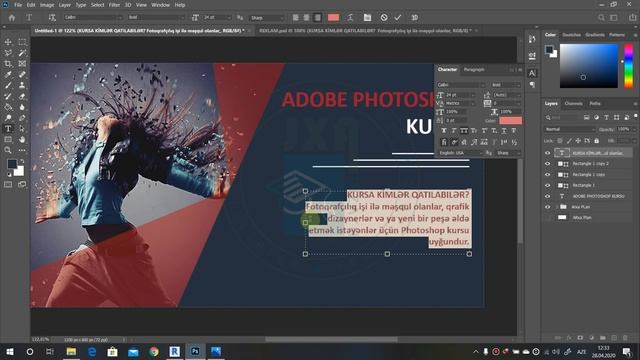
Task: Open font size dropdown in options bar
Action: (x=217, y=18)
